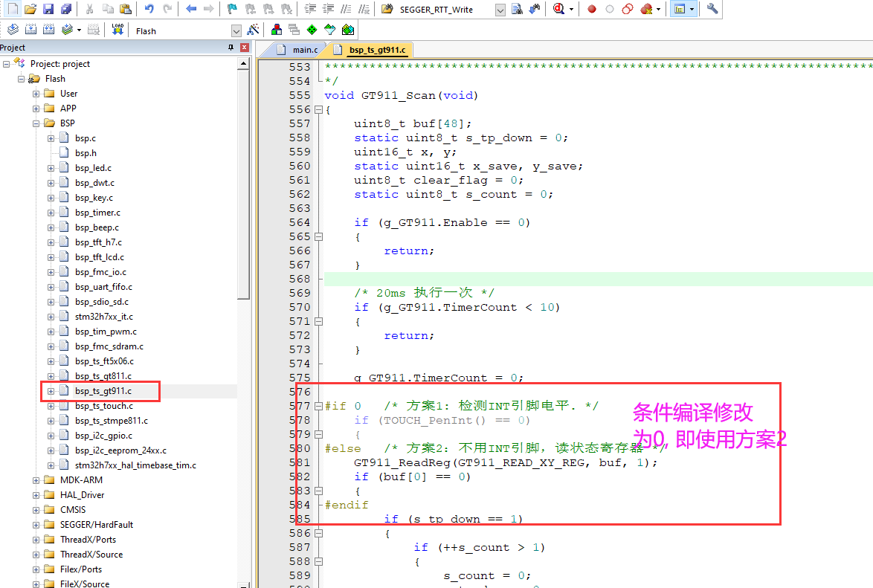The height and width of the screenshot is (588, 873).
Task: Expand bsp_ts_gt911.c includes in tree
Action: click(x=51, y=391)
